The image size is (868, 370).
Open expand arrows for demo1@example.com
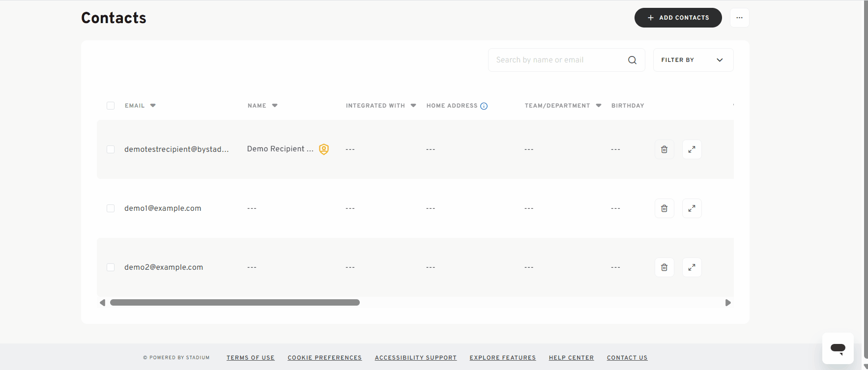click(692, 208)
